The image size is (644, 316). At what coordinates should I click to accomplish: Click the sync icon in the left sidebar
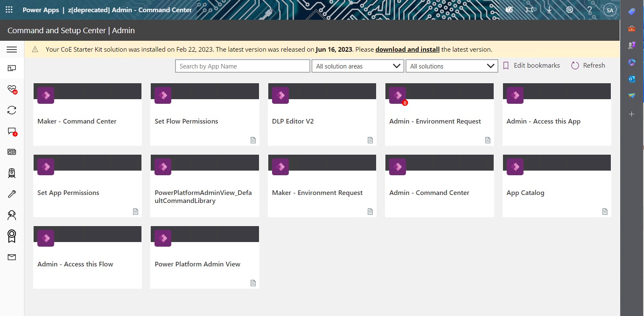tap(12, 110)
